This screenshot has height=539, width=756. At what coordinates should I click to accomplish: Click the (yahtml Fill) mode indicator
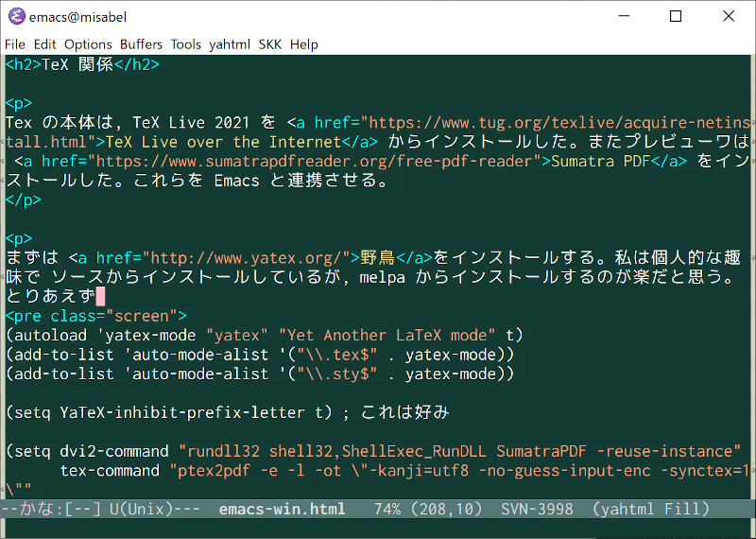[651, 509]
